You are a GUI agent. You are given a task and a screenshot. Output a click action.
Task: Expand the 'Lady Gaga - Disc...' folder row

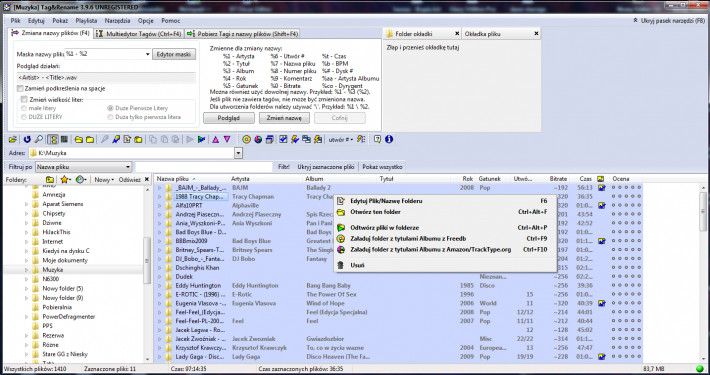159,357
